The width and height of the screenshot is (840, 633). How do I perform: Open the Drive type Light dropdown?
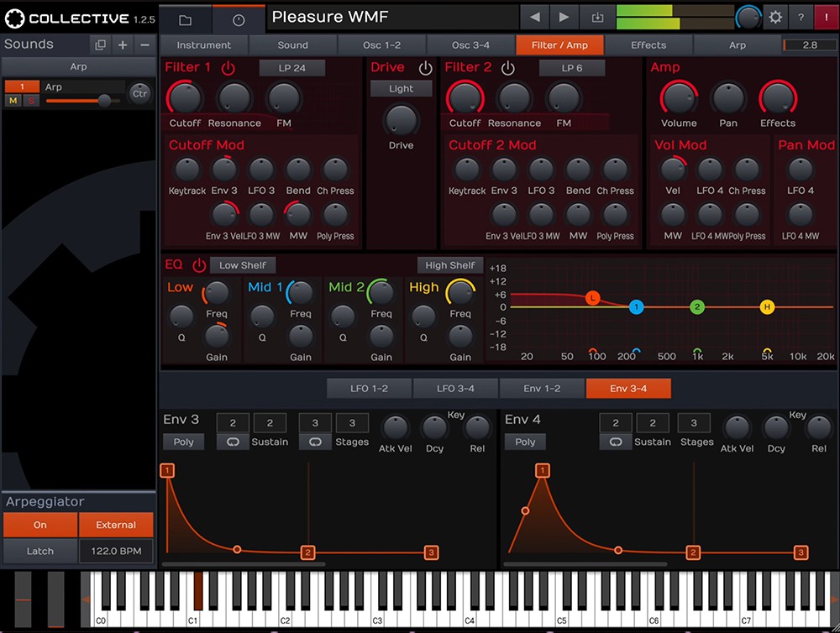pos(401,88)
